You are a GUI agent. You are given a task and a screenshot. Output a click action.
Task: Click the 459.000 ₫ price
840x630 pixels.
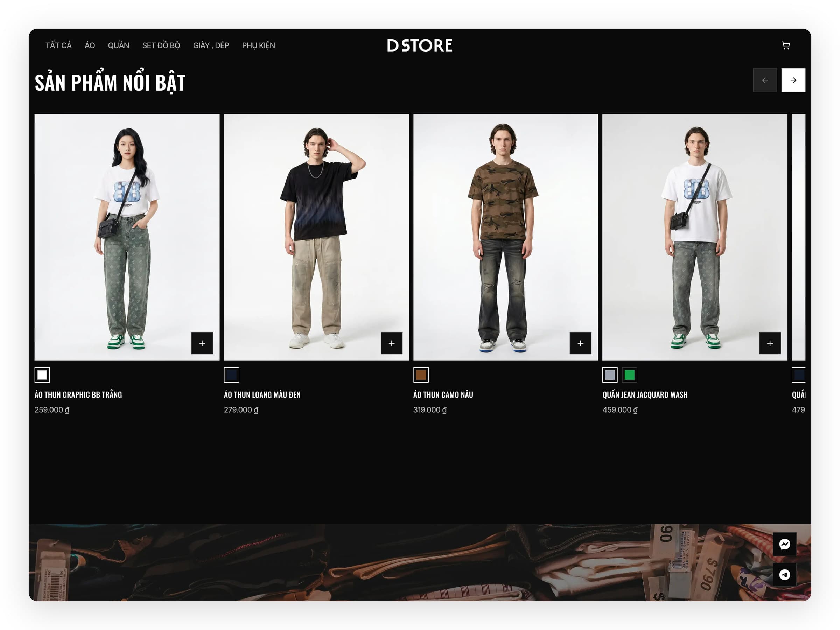coord(620,410)
